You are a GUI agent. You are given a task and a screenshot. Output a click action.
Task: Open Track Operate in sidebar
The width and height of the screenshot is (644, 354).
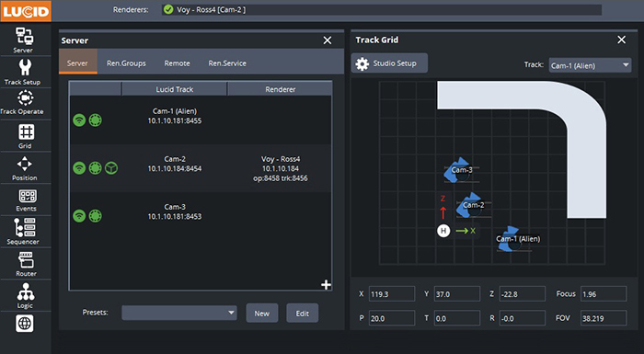coord(23,103)
